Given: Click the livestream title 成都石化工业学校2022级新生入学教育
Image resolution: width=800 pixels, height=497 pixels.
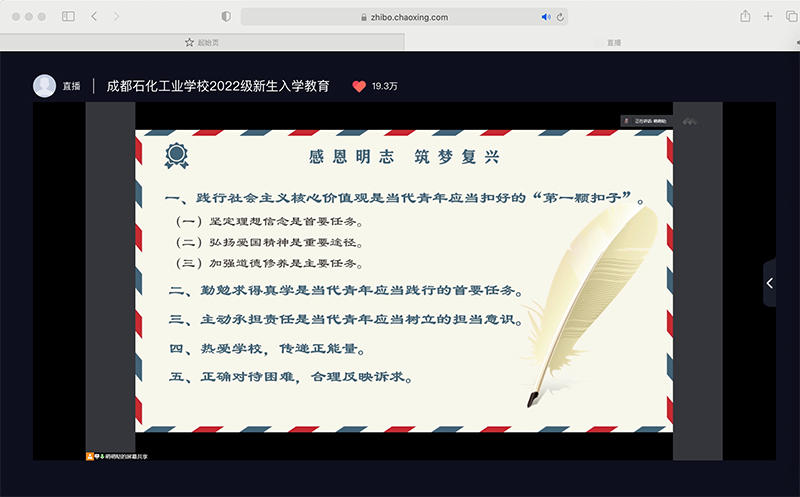Looking at the screenshot, I should (x=218, y=86).
